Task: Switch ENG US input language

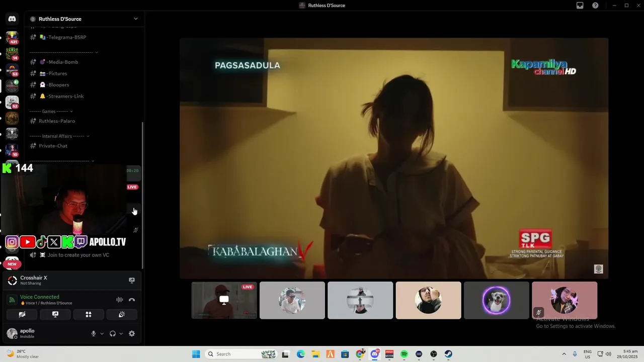Action: pyautogui.click(x=588, y=354)
